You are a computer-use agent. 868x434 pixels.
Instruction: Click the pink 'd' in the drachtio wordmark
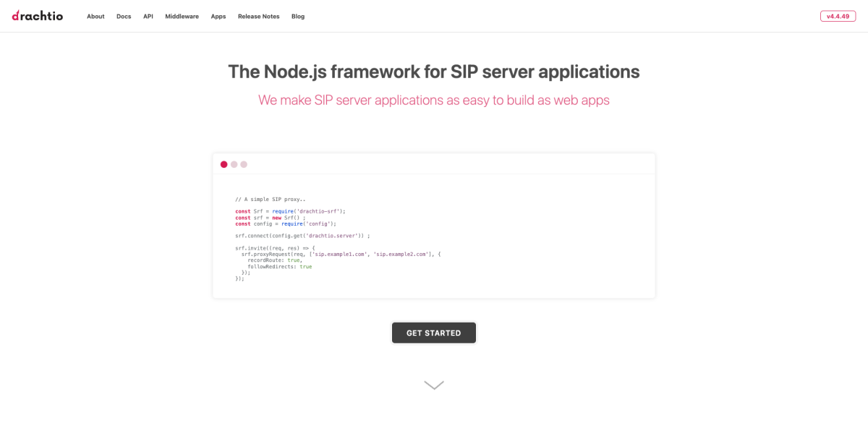point(14,15)
